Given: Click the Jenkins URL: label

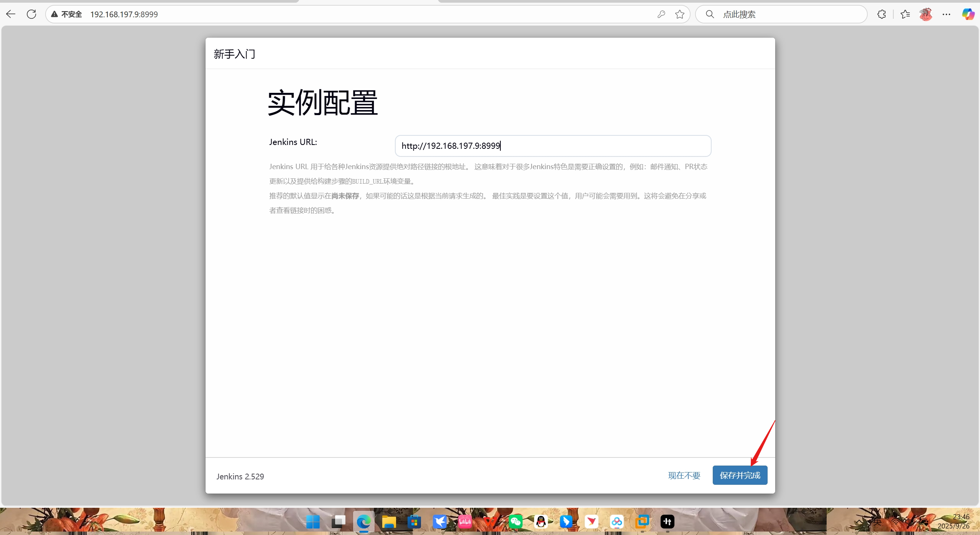Looking at the screenshot, I should (x=293, y=142).
